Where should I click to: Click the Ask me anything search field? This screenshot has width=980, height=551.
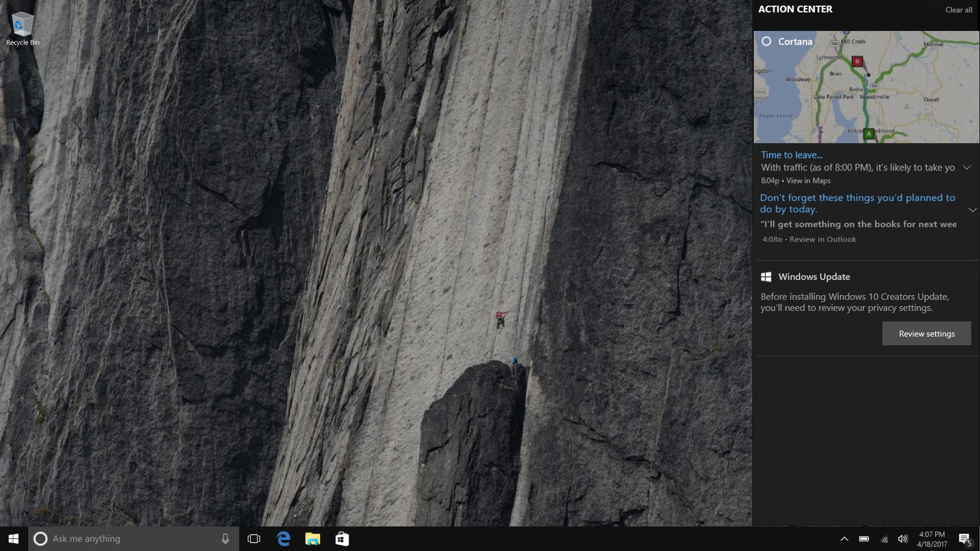134,539
